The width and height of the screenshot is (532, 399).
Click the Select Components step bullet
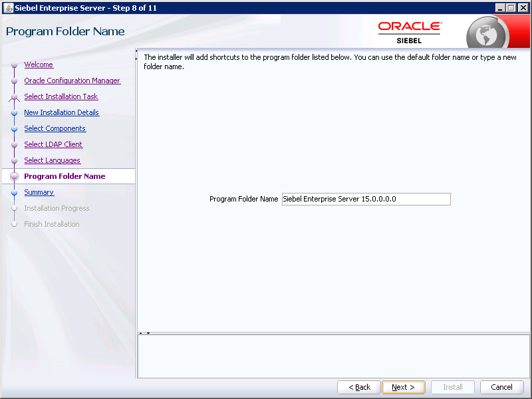14,128
